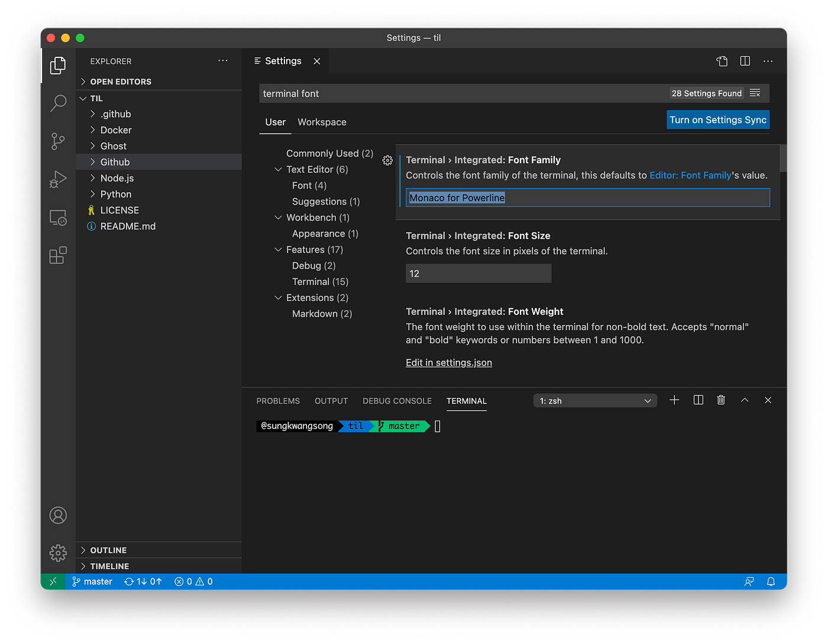Open errors and warnings count in status bar
The image size is (828, 644).
(193, 581)
